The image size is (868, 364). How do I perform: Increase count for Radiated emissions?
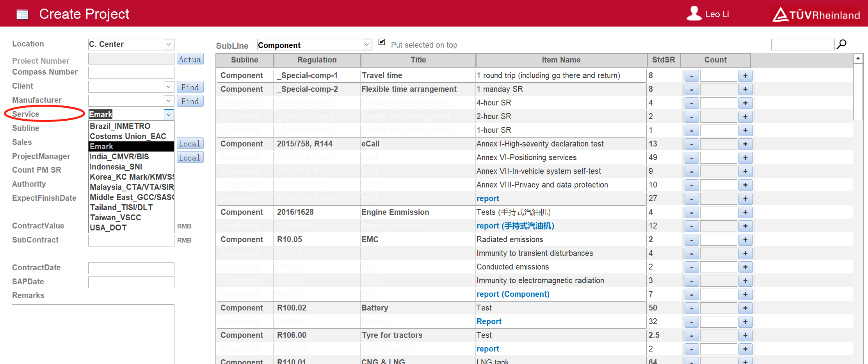(x=745, y=240)
